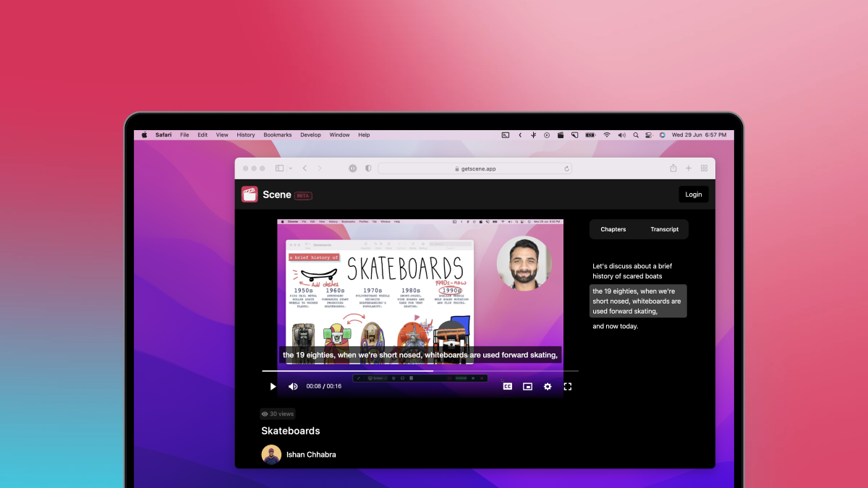This screenshot has width=868, height=488.
Task: Switch to the Chapters tab
Action: coord(613,229)
